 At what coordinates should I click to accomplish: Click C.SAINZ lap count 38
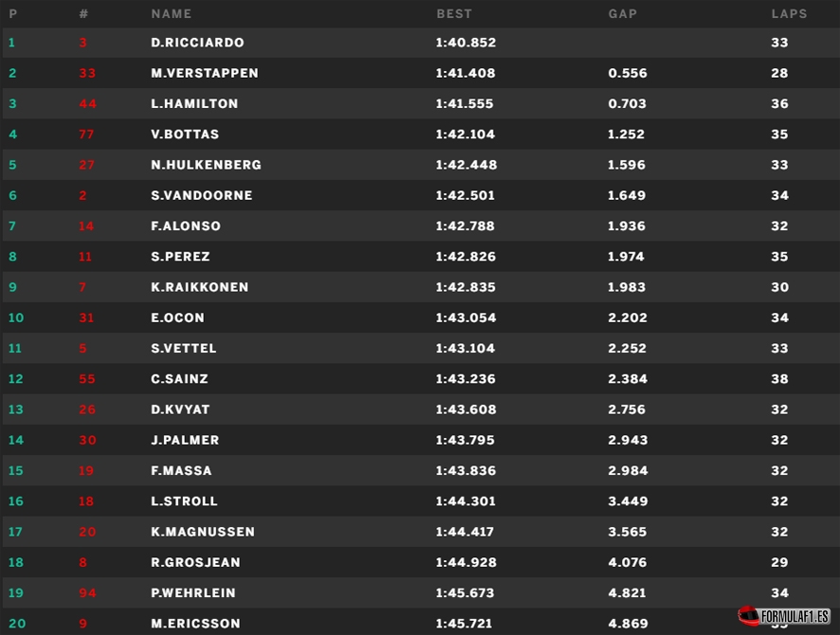(x=779, y=378)
